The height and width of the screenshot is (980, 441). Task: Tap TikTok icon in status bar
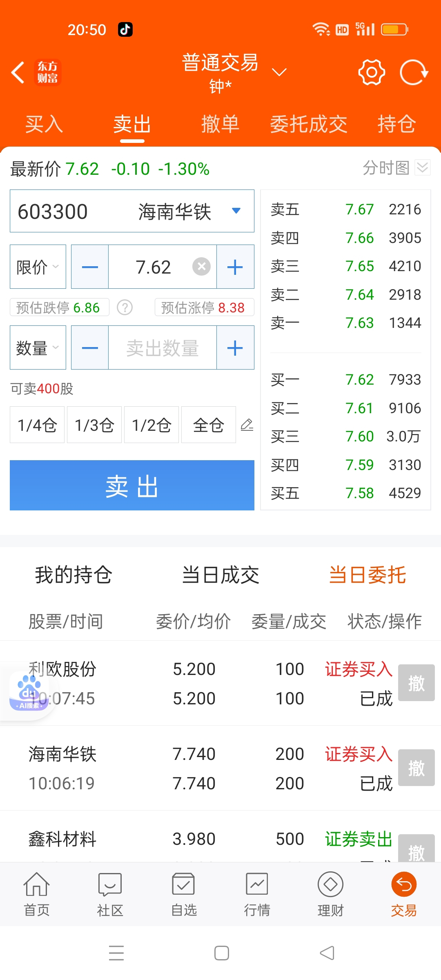(x=125, y=29)
